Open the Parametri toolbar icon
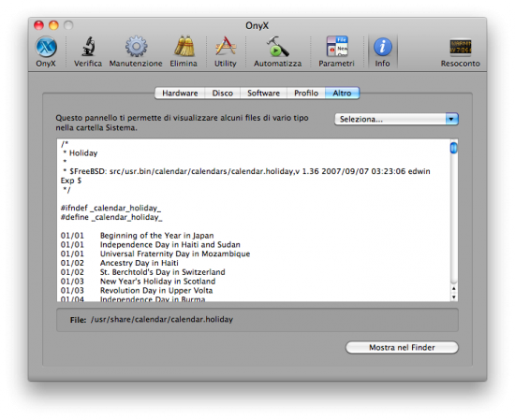515x420 pixels. click(337, 51)
